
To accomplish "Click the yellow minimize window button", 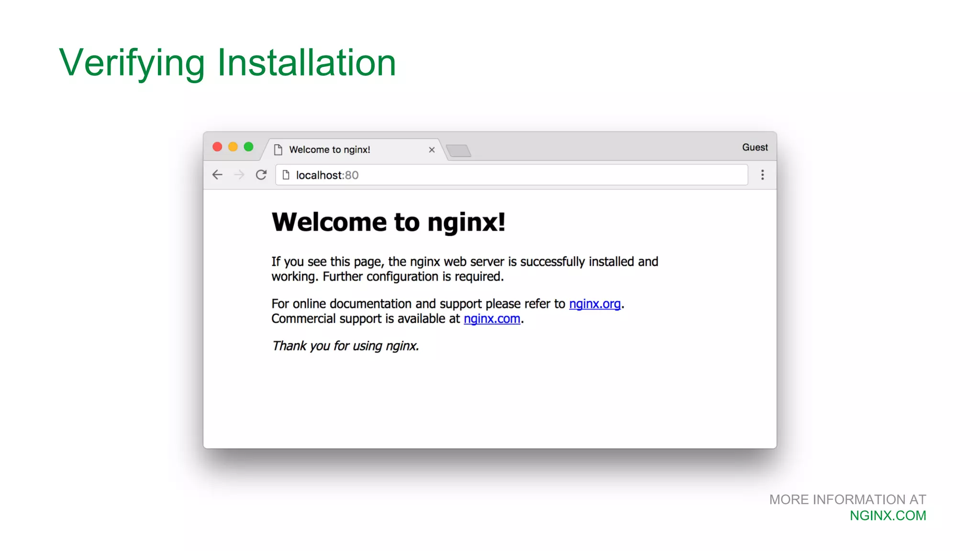I will point(233,147).
